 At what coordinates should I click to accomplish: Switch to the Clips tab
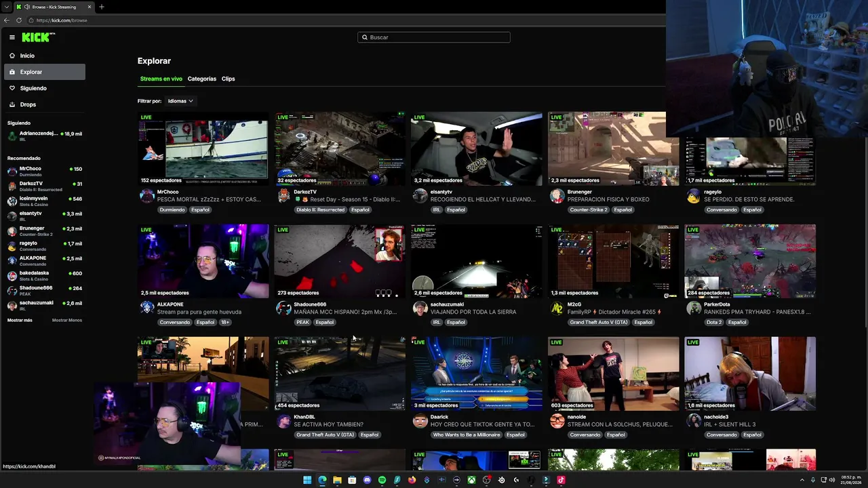229,79
